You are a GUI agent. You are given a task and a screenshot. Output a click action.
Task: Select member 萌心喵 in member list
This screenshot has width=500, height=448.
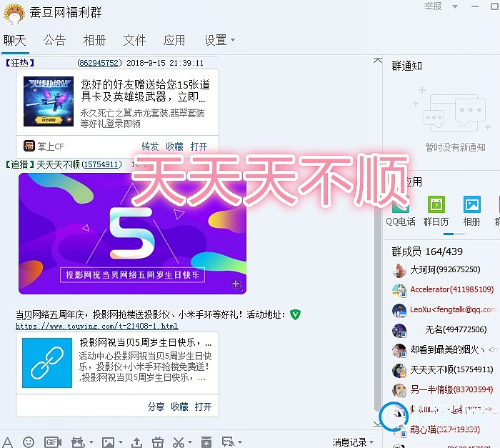[x=444, y=429]
